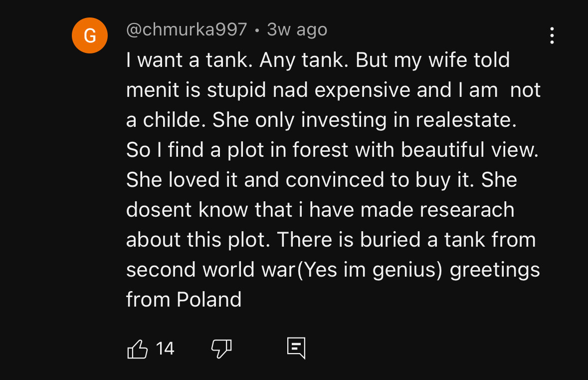The height and width of the screenshot is (380, 588).
Task: Click the line starting 'dosent know that'
Action: pyautogui.click(x=320, y=210)
